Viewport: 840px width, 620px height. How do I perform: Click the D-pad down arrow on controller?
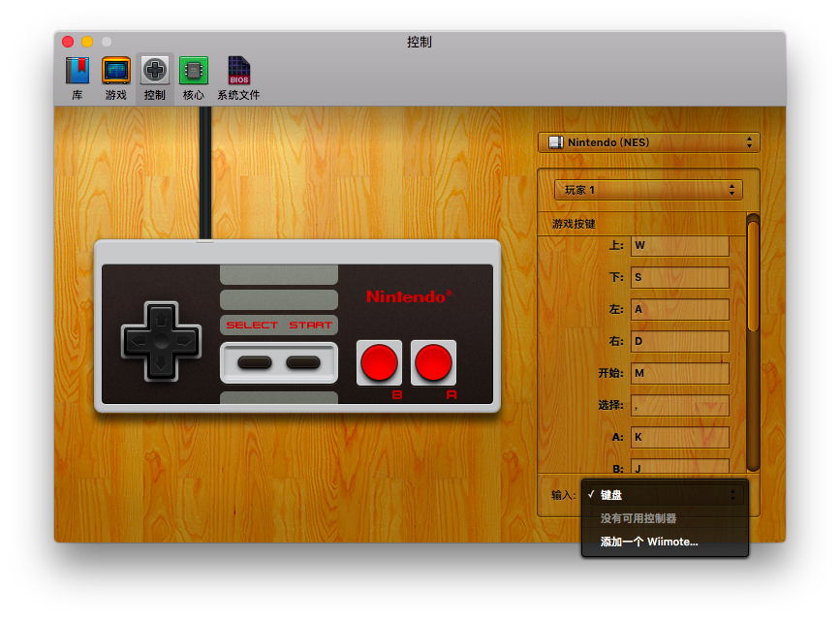click(x=161, y=364)
